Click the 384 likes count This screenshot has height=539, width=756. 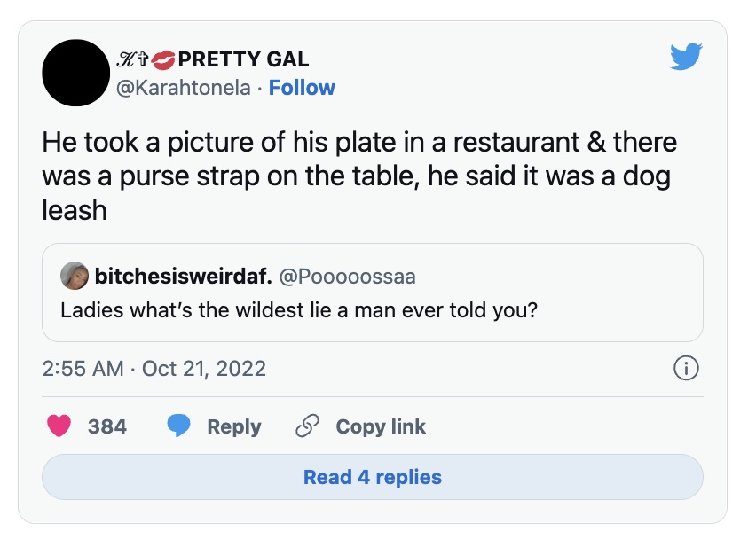tap(107, 426)
